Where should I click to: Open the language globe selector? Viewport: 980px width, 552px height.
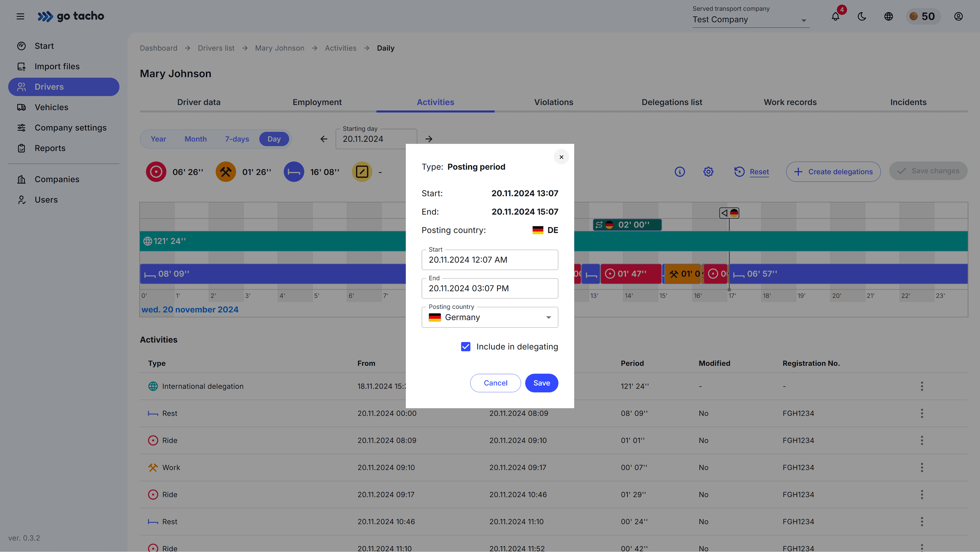click(x=889, y=16)
